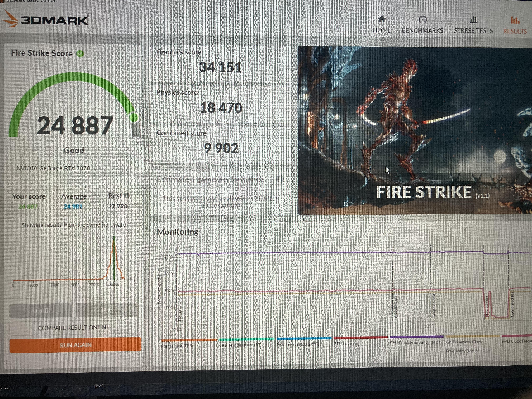Toggle the GPU Temperature legend item
The image size is (532, 399).
tap(298, 344)
